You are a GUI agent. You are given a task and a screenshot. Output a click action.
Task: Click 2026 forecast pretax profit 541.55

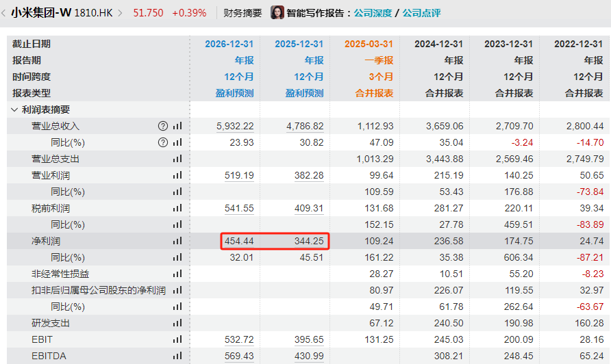click(x=239, y=208)
